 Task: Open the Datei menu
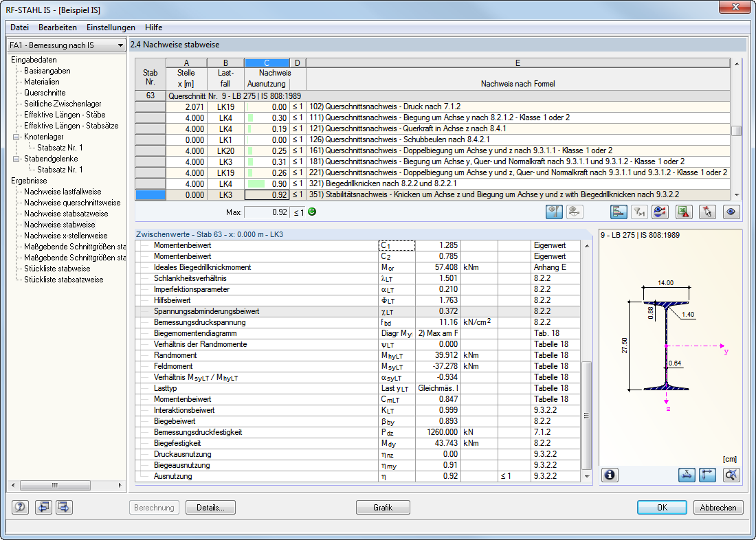(x=19, y=27)
